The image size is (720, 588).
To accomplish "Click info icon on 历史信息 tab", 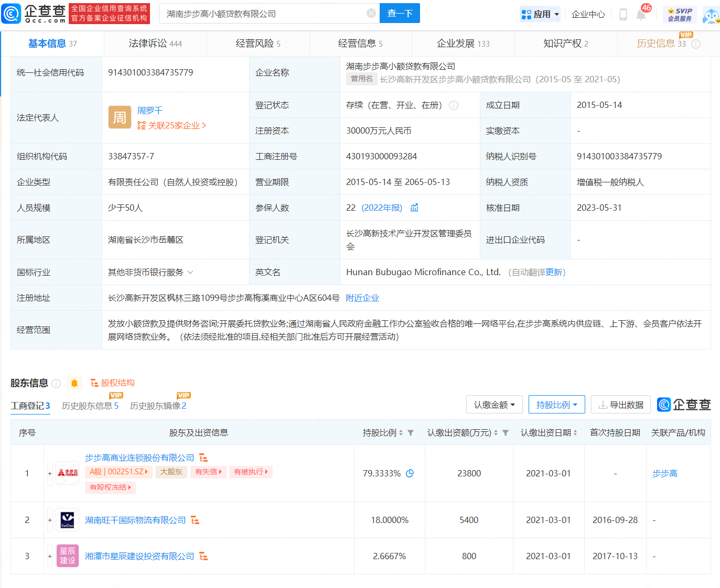I will [696, 44].
